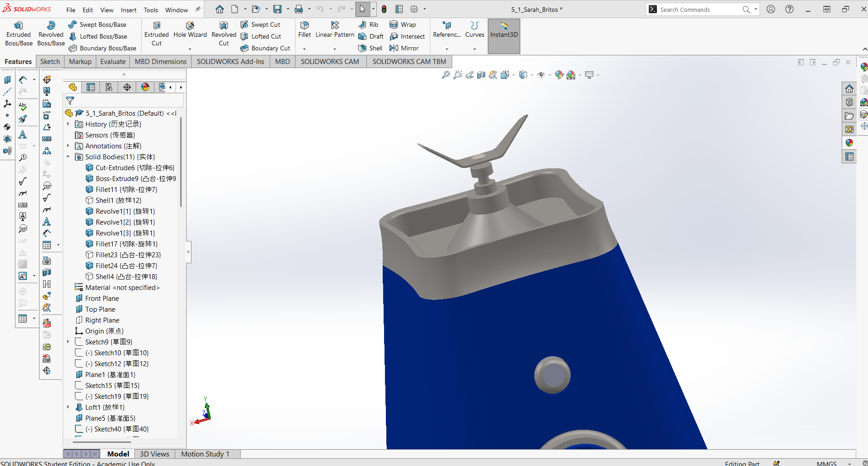Open the Help question mark icon
The image size is (868, 466).
click(x=789, y=9)
